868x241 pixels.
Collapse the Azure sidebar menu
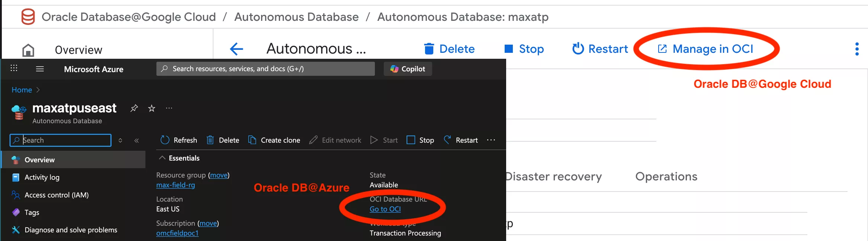click(x=136, y=141)
